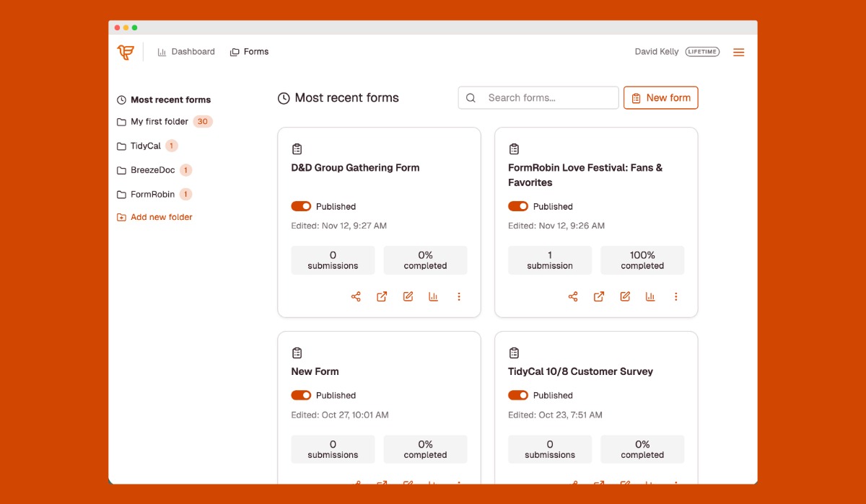Viewport: 866px width, 504px height.
Task: Edit the D&D Group Gathering Form
Action: pos(408,296)
